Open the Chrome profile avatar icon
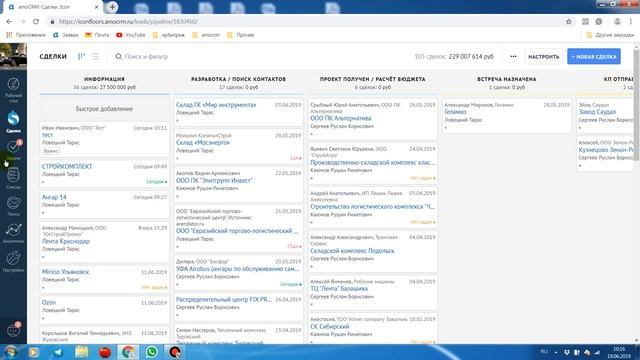Screen dimensions: 640x360 point(617,21)
